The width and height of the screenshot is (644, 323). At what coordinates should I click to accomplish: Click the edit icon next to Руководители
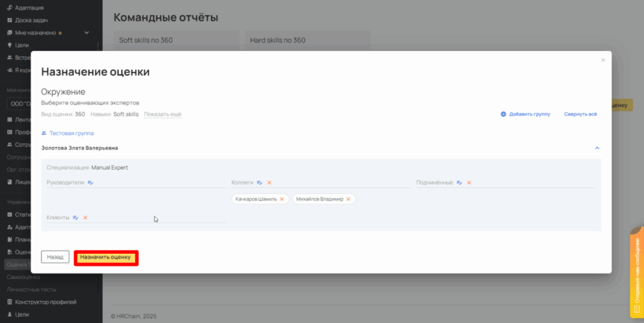tap(91, 183)
